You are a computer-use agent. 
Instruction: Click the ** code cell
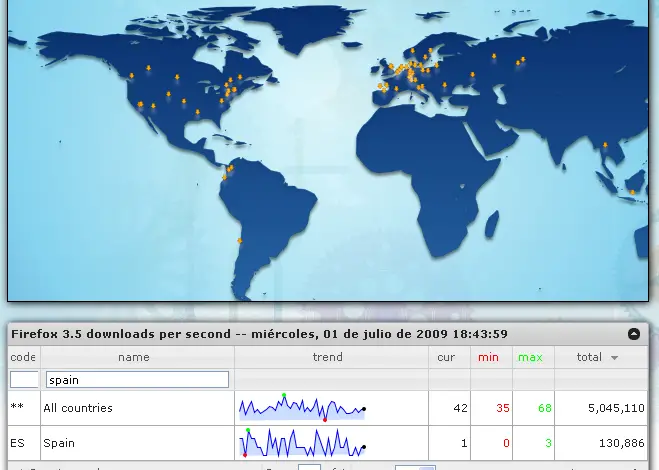(x=17, y=407)
